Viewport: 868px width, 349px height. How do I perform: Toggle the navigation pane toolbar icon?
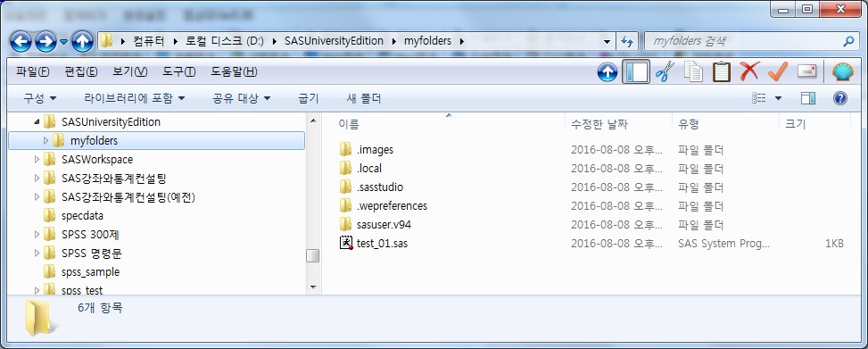coord(636,72)
